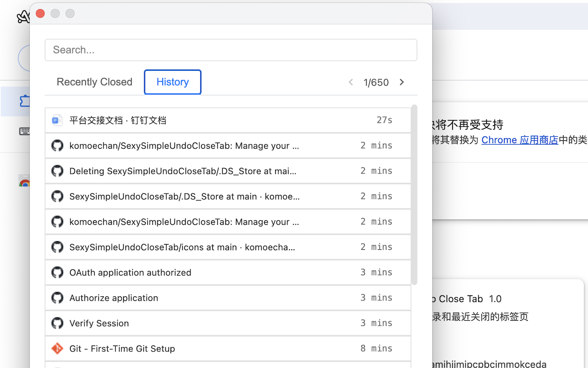The height and width of the screenshot is (368, 588).
Task: Click the previous-page left chevron
Action: (351, 82)
